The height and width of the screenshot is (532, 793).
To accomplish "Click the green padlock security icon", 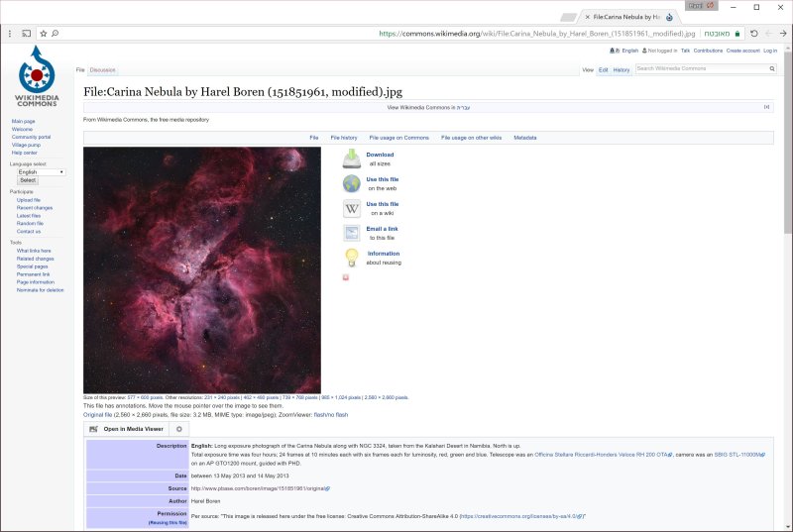I will (x=737, y=34).
